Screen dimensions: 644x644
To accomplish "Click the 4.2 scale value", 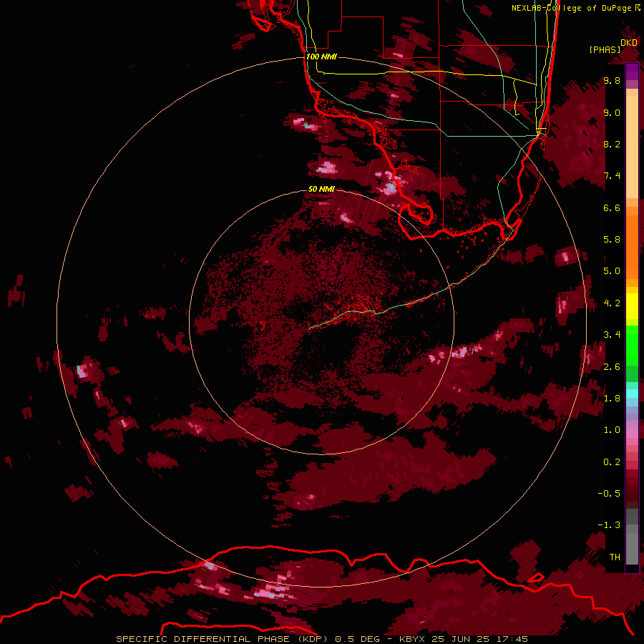I will pyautogui.click(x=612, y=303).
